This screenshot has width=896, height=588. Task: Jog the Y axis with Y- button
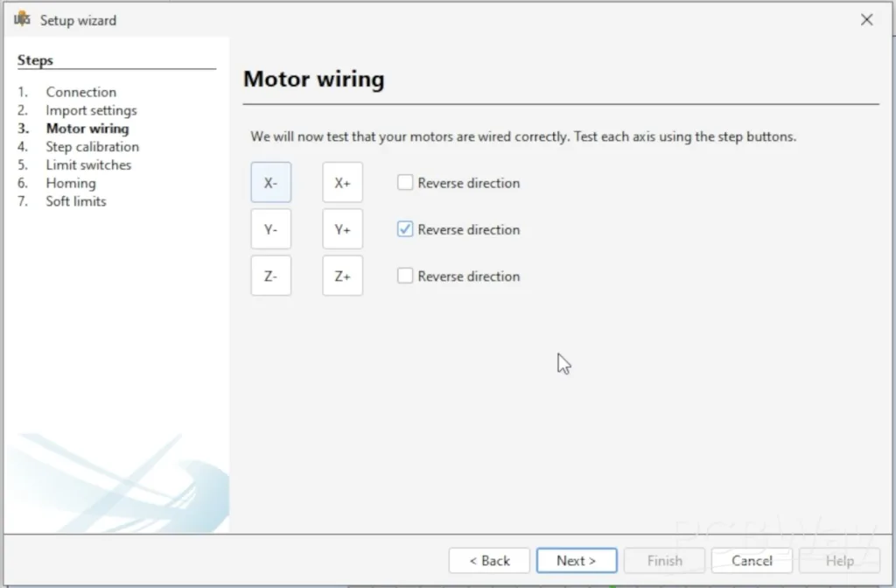tap(270, 229)
